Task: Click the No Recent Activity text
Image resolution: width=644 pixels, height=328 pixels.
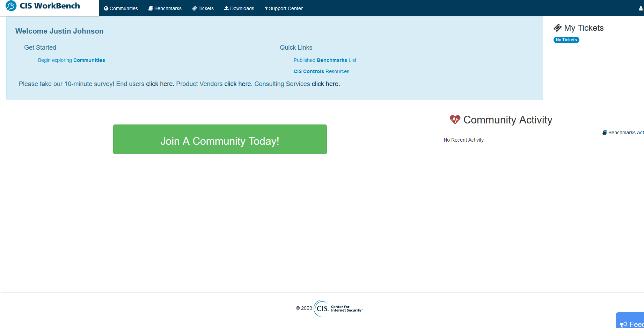Action: [x=464, y=140]
